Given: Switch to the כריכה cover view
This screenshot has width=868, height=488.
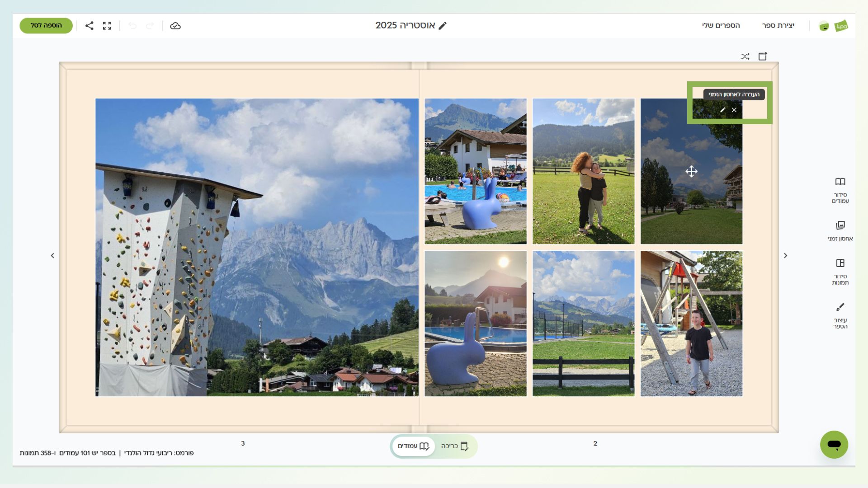Looking at the screenshot, I should click(x=454, y=446).
